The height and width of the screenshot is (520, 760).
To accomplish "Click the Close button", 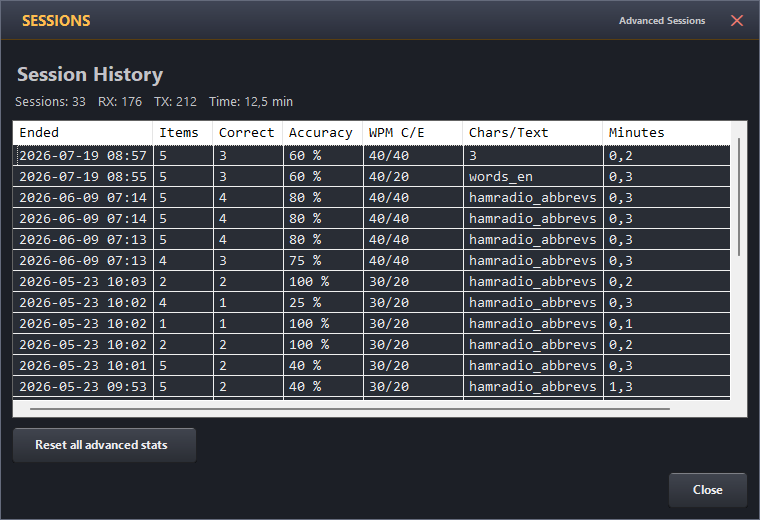I will (x=708, y=490).
